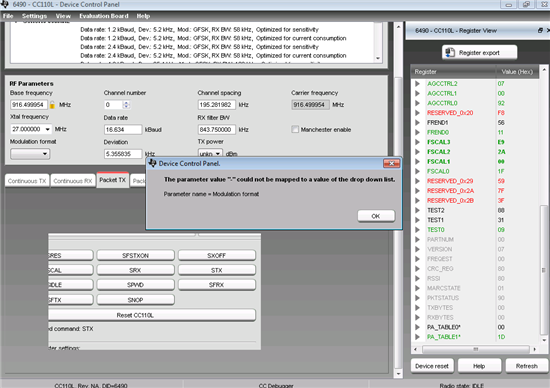Switch to the Continuous RX tab
Viewport: 550px width, 388px height.
pyautogui.click(x=73, y=181)
